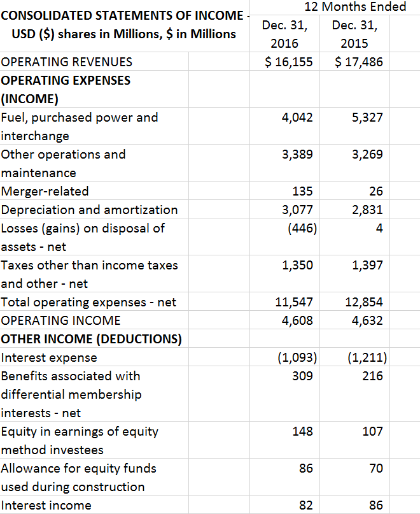The image size is (420, 514).
Task: Select the 12 Months Ended header cell
Action: click(x=355, y=6)
